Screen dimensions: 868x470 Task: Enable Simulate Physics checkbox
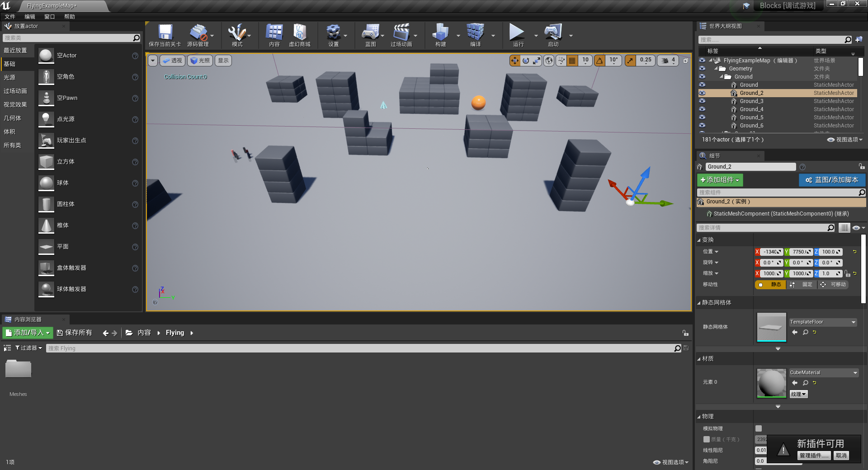tap(759, 428)
